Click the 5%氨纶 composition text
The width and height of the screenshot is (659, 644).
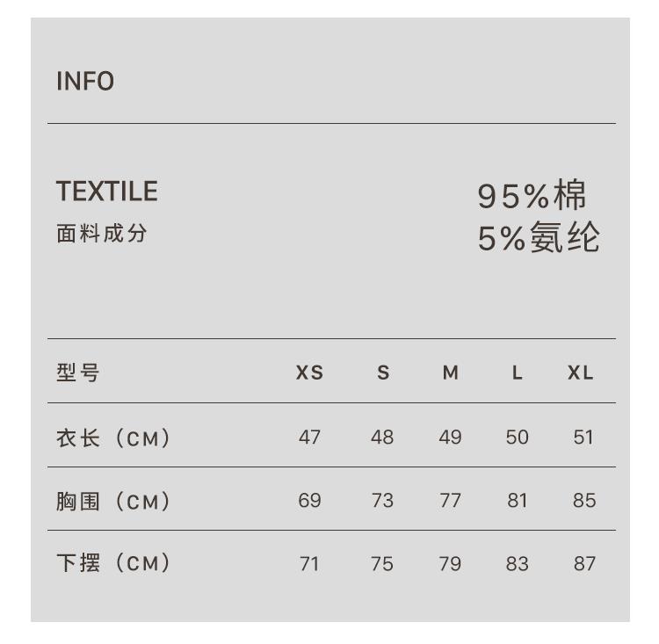click(x=539, y=238)
